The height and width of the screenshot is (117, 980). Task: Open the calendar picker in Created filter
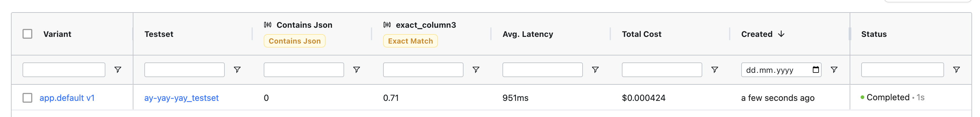coord(816,70)
